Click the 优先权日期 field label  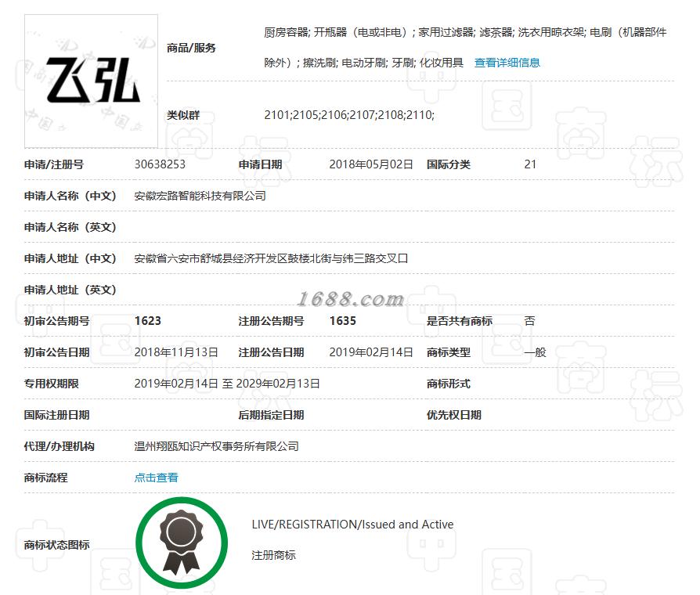click(453, 415)
